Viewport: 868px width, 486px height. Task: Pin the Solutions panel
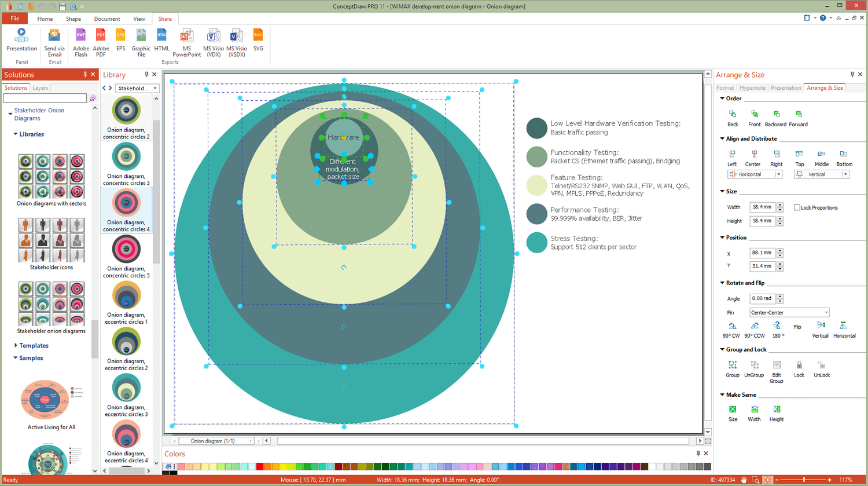tap(85, 75)
